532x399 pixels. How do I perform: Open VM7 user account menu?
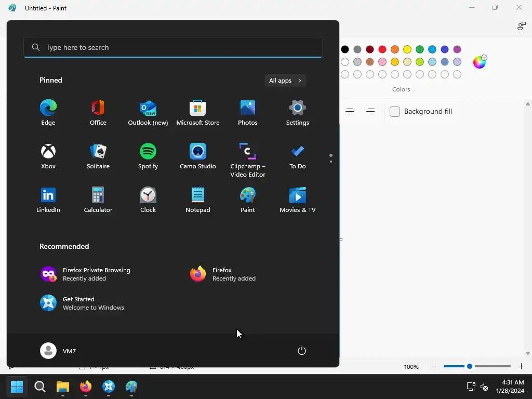tap(58, 351)
